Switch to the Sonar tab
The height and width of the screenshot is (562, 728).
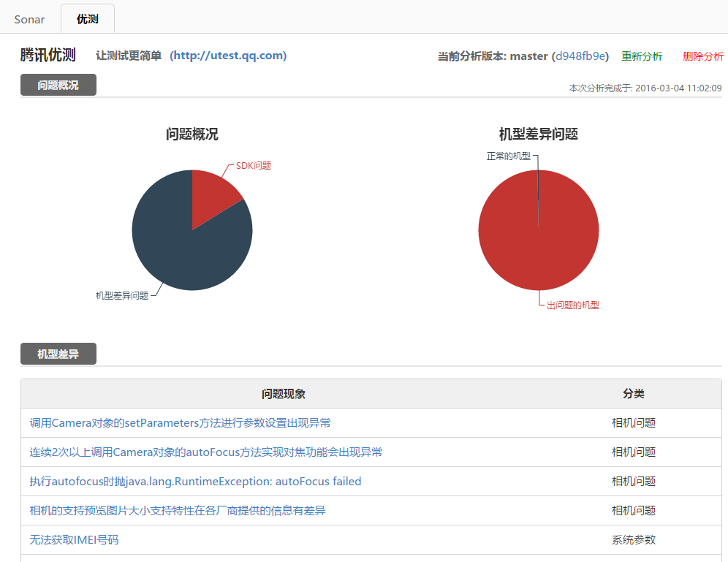click(x=29, y=20)
